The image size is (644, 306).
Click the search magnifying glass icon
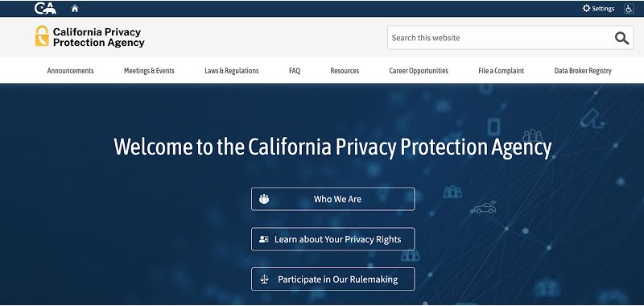point(621,38)
